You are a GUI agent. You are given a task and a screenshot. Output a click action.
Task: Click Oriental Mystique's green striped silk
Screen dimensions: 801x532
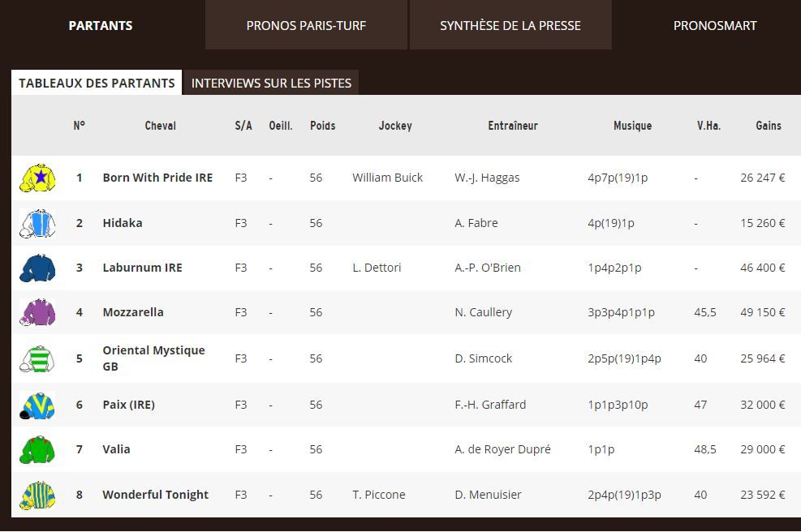pyautogui.click(x=37, y=358)
